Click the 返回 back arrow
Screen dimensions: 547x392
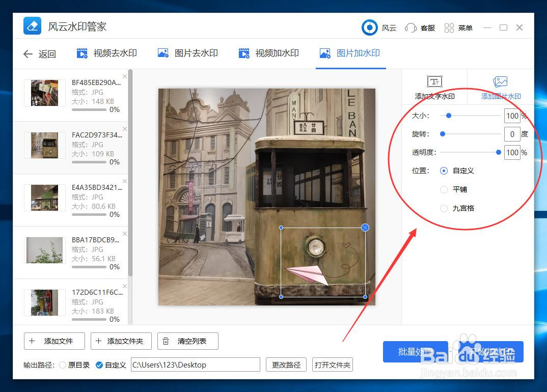click(x=29, y=53)
